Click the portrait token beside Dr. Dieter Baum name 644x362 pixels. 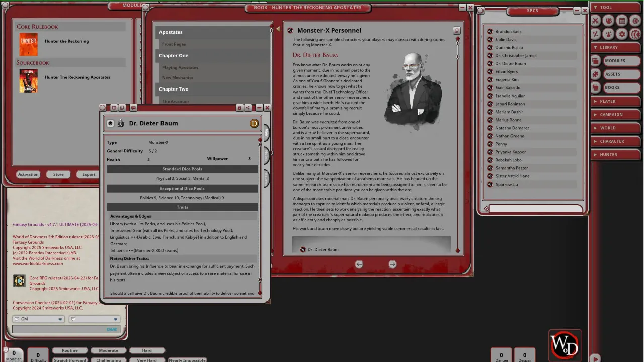121,123
